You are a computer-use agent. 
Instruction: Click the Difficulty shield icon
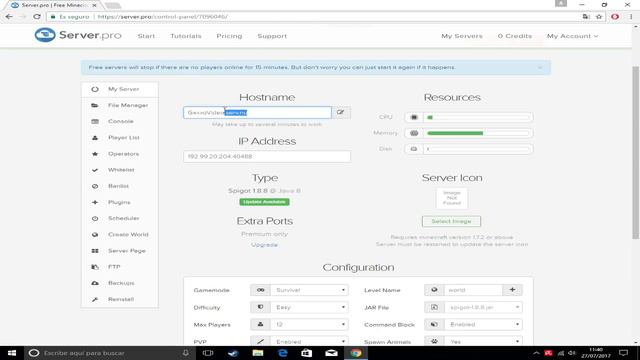[260, 307]
